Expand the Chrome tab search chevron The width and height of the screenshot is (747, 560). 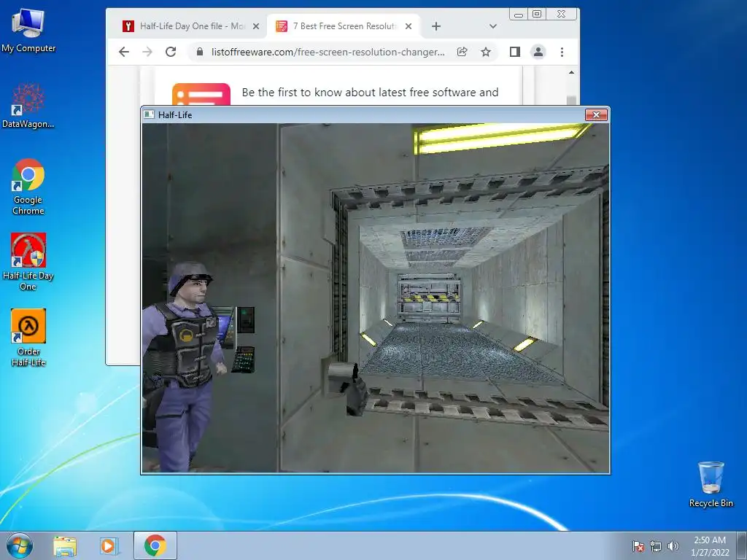(x=493, y=26)
